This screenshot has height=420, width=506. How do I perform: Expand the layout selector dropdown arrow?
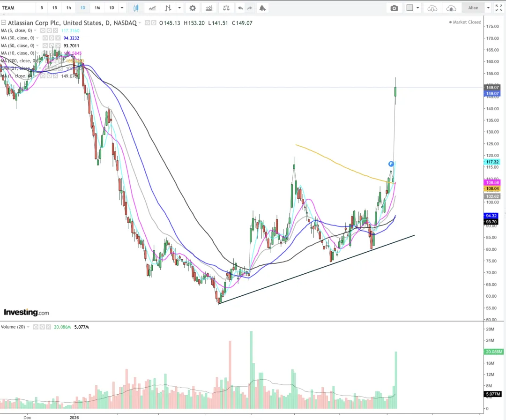pos(417,8)
